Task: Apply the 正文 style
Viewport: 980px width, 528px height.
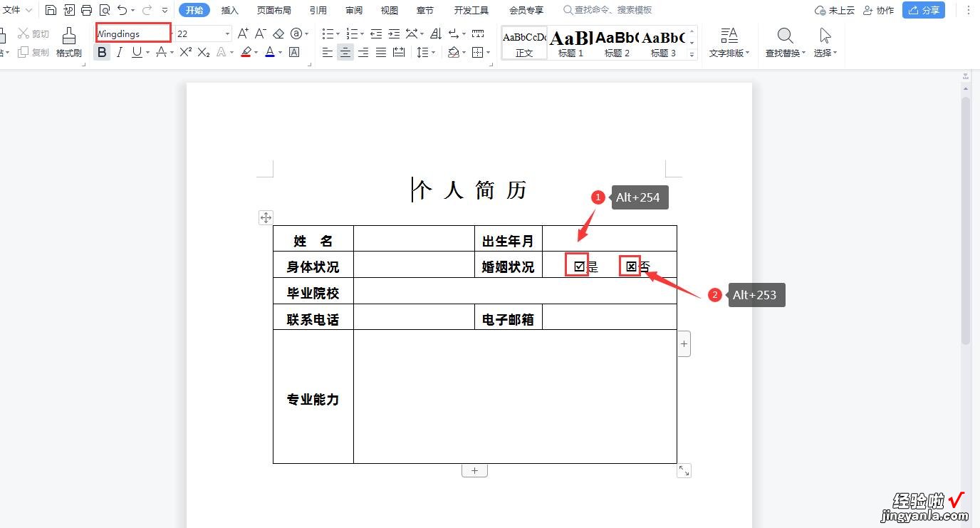Action: coord(524,43)
